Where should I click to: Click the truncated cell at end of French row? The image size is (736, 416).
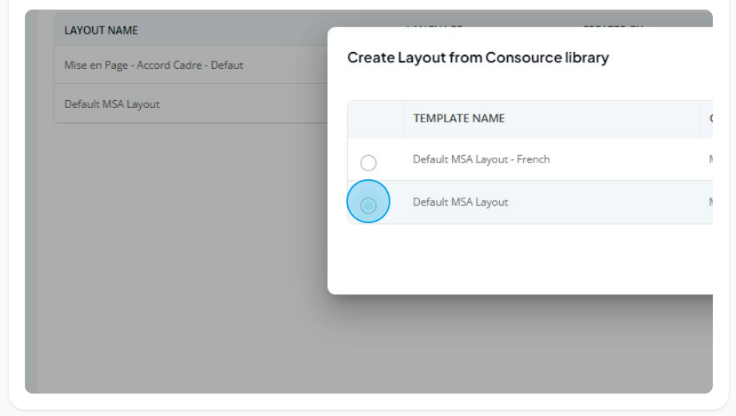pyautogui.click(x=711, y=160)
